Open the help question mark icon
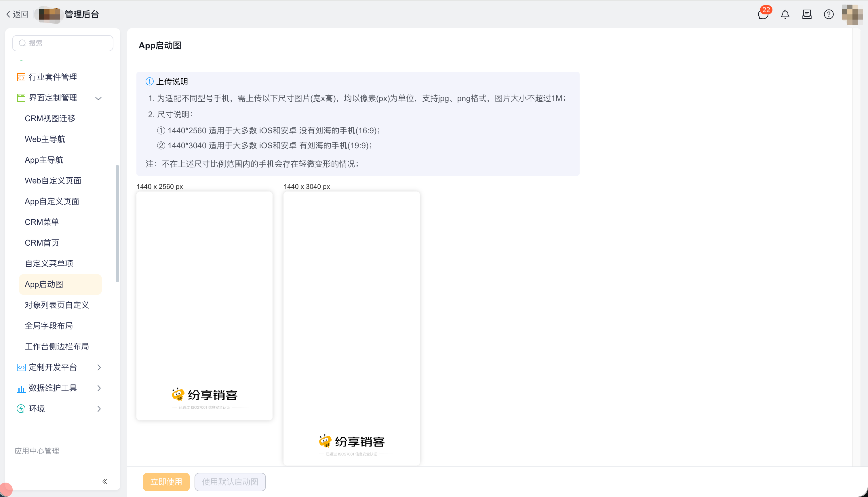Screen dimensions: 868x497 pos(829,14)
